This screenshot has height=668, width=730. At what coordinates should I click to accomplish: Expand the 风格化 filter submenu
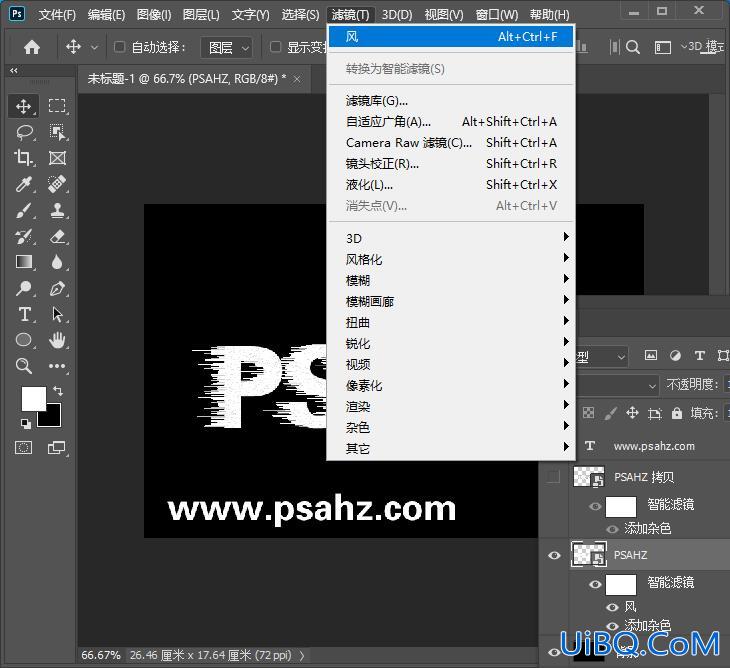pos(451,259)
